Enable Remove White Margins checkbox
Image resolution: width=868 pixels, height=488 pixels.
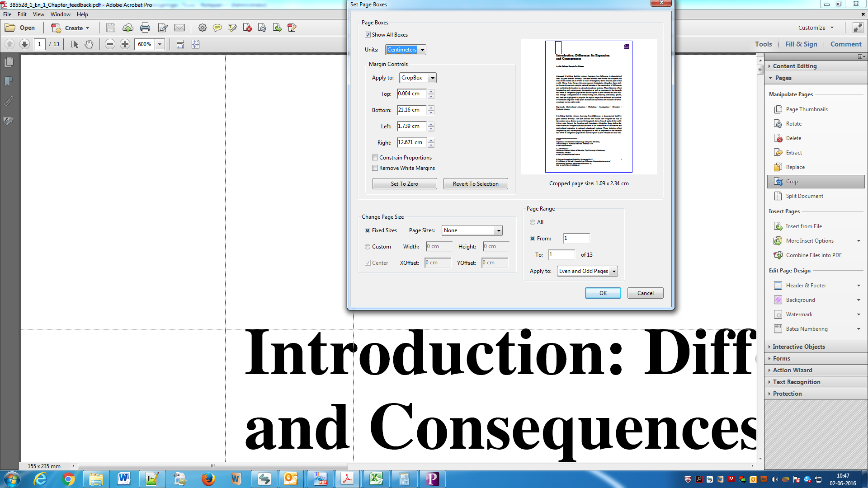[x=375, y=168]
